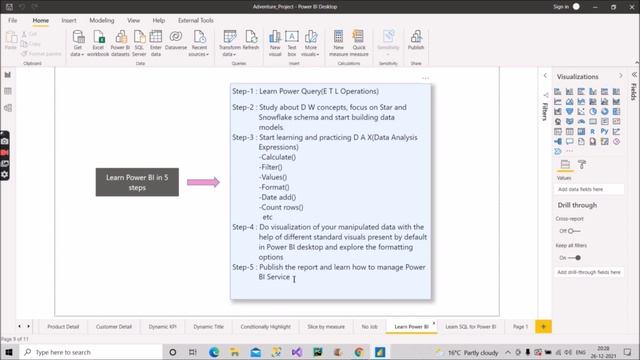The image size is (640, 360).
Task: Click Power BI datasets icon
Action: [x=120, y=37]
